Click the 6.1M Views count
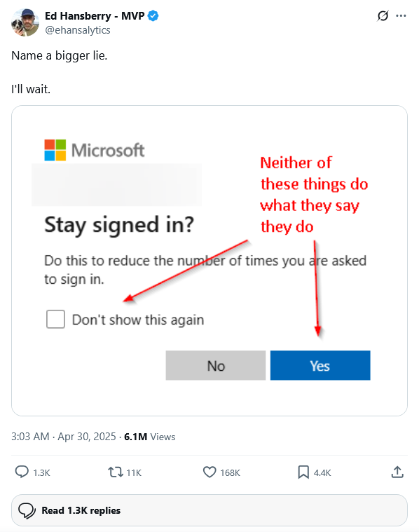Viewport: 419px width, 532px height. [150, 437]
